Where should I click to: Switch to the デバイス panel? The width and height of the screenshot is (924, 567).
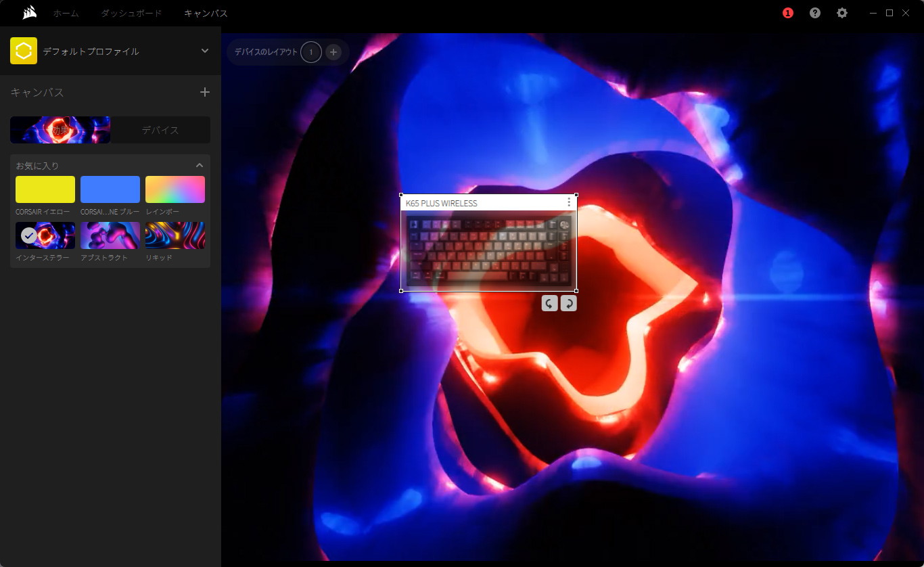[x=160, y=130]
